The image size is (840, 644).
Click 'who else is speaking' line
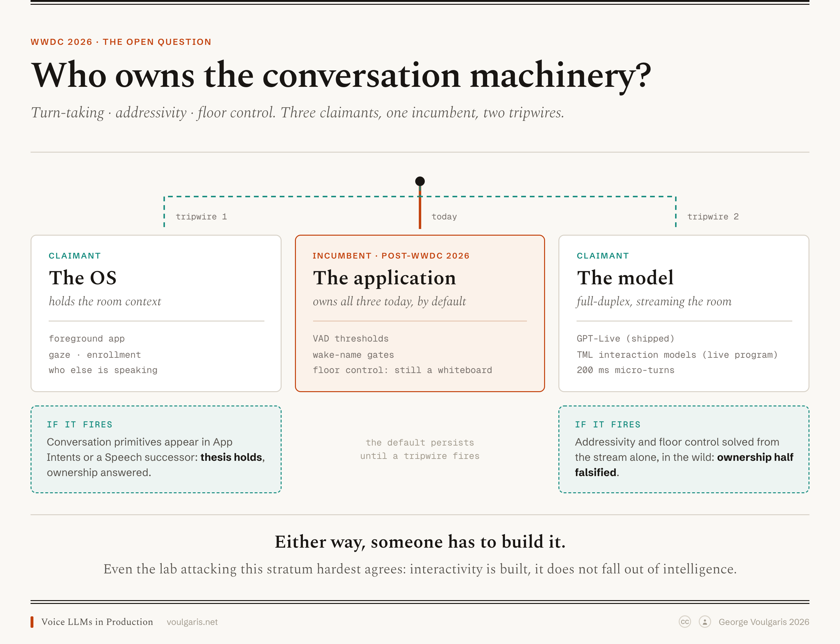point(103,370)
